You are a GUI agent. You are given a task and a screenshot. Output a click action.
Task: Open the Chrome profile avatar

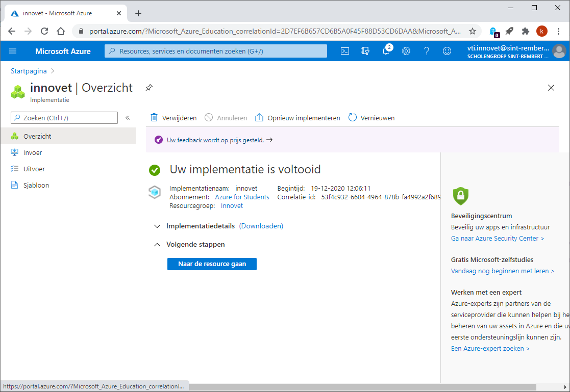pyautogui.click(x=541, y=31)
